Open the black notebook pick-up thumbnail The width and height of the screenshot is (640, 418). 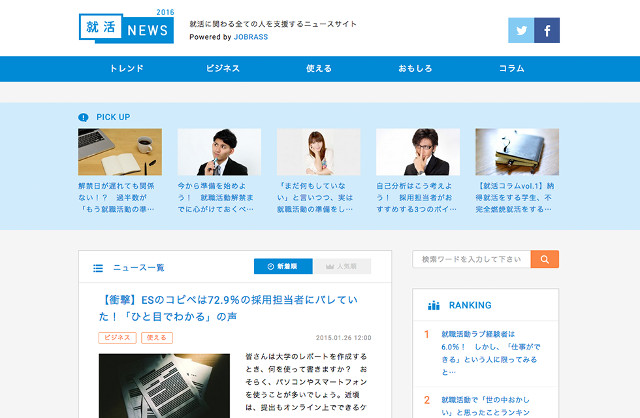tap(517, 152)
